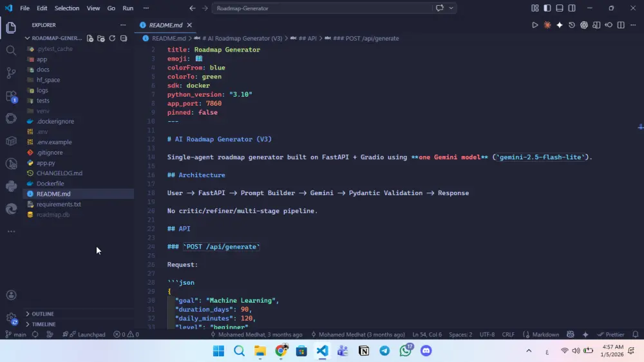Open file history timeline icon
The height and width of the screenshot is (362, 644).
pos(572,25)
